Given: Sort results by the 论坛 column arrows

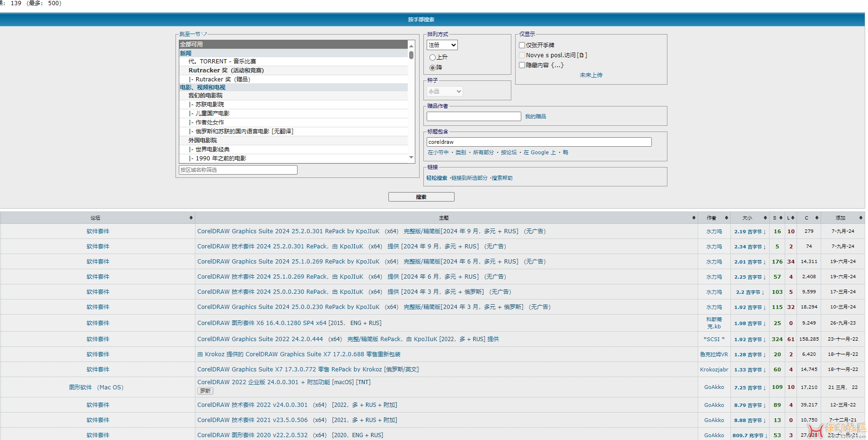Looking at the screenshot, I should 191,218.
